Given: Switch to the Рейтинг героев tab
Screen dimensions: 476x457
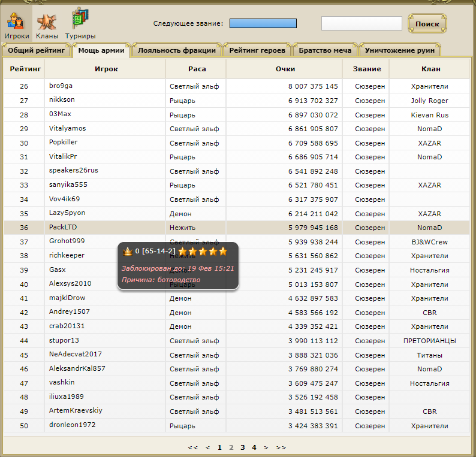Looking at the screenshot, I should pos(257,50).
